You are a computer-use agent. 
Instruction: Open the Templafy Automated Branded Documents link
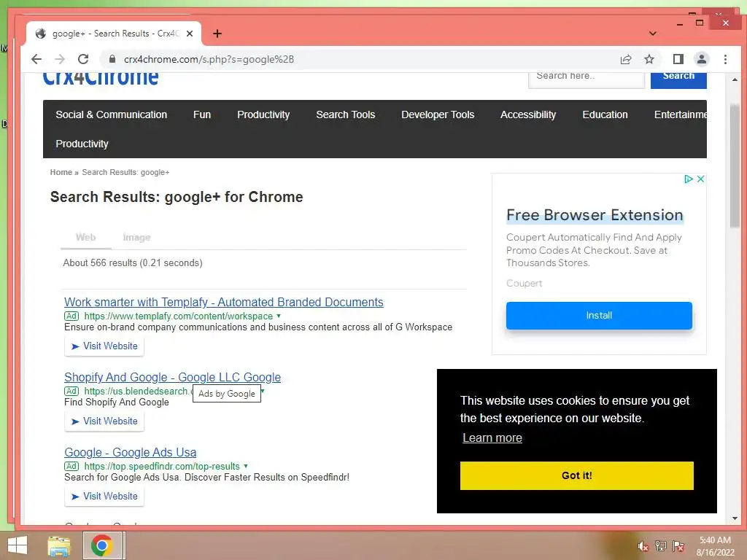click(x=223, y=302)
